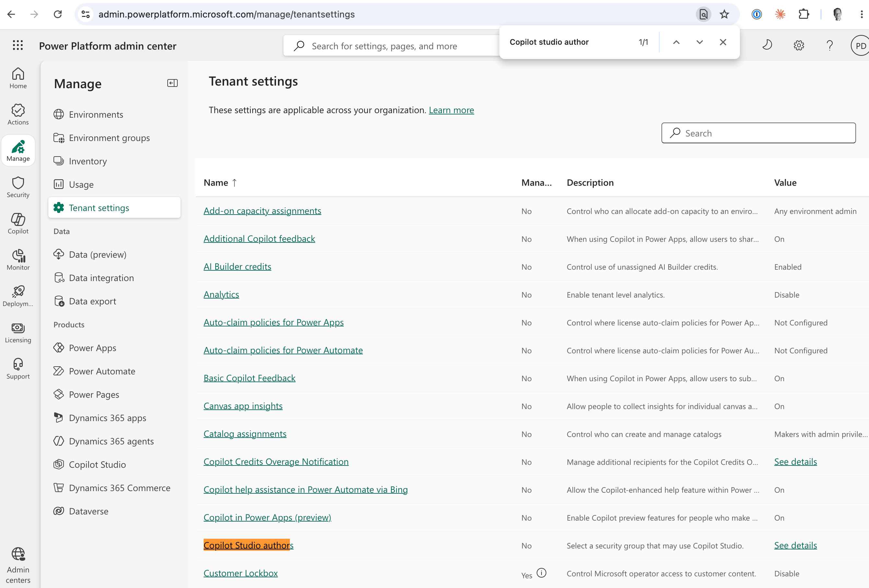Open Copilot Studio under Products

click(114, 464)
